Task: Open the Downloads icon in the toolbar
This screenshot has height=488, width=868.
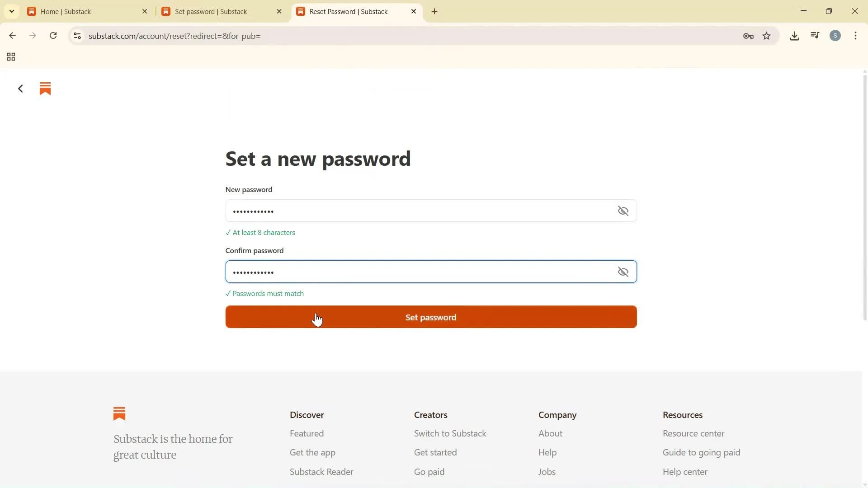Action: [x=794, y=36]
